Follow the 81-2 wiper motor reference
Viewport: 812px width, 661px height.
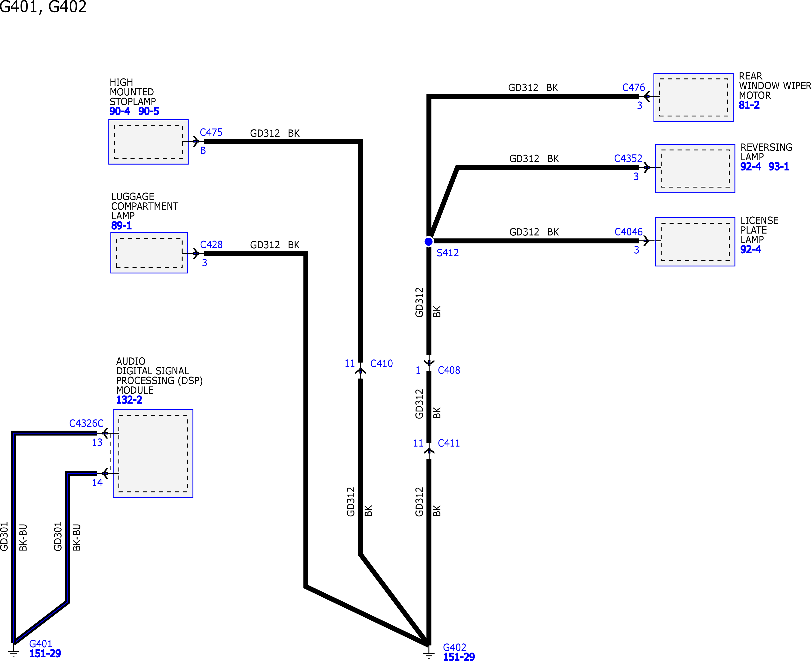(749, 105)
